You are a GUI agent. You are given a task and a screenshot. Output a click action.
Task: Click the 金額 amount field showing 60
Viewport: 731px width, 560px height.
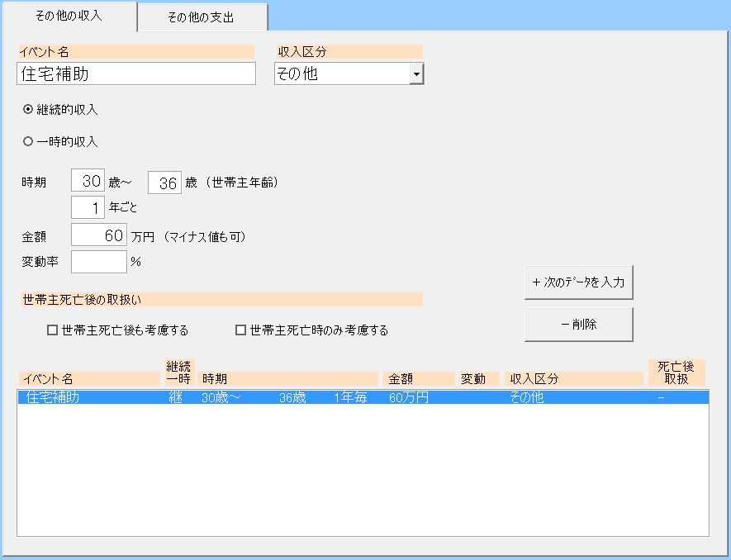click(x=99, y=236)
